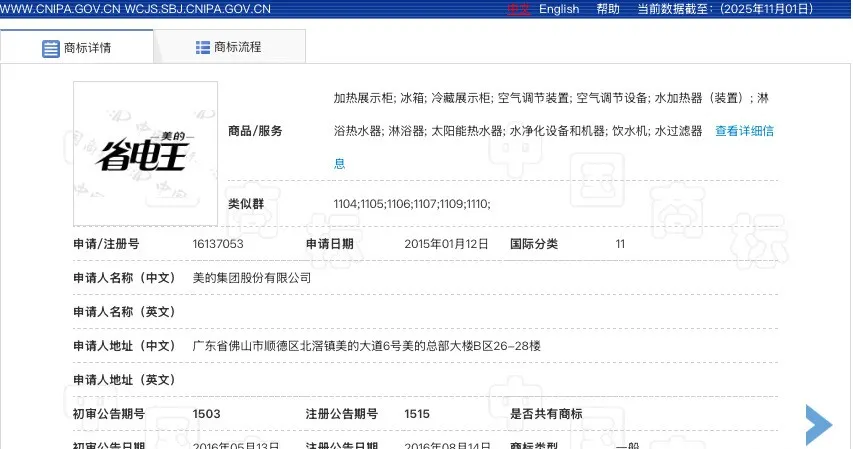Click the goods list text 加热展示柜; 冰箱
The height and width of the screenshot is (449, 853).
coord(380,99)
